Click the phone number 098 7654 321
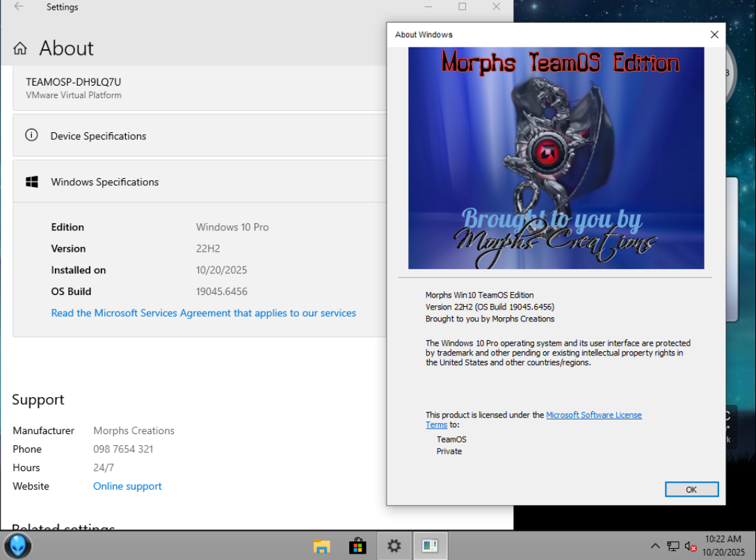The height and width of the screenshot is (560, 756). [x=123, y=449]
